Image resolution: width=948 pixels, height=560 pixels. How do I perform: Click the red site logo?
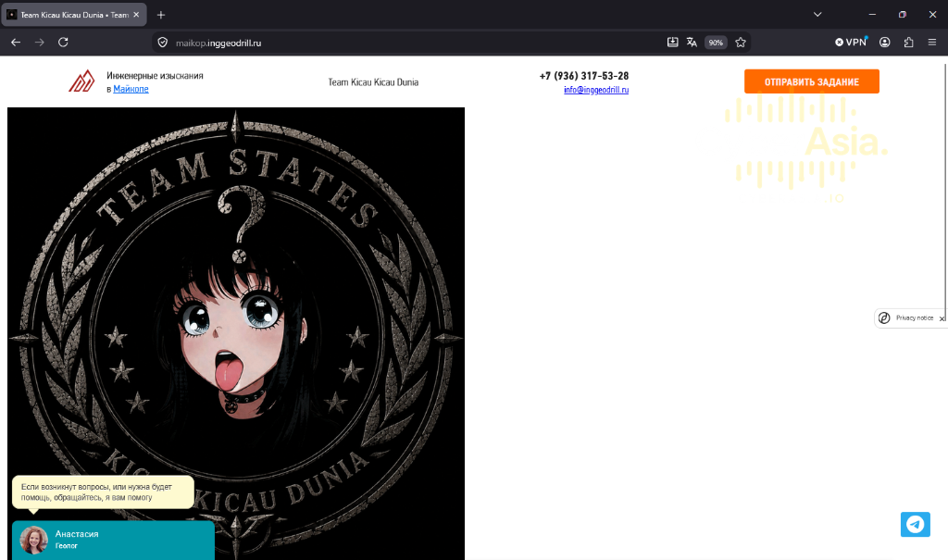(x=81, y=81)
